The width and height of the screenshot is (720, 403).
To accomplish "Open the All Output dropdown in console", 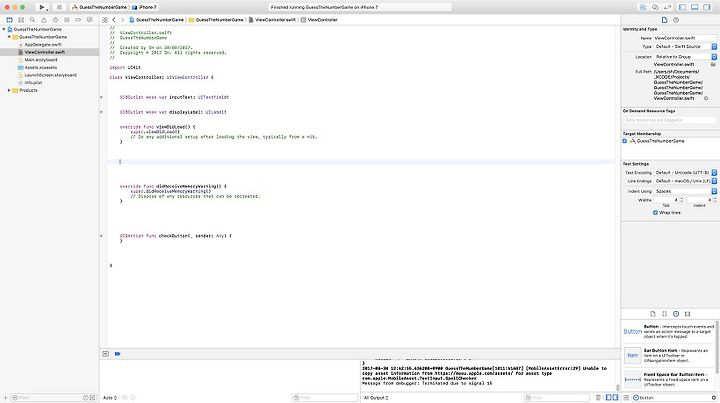I will 377,398.
